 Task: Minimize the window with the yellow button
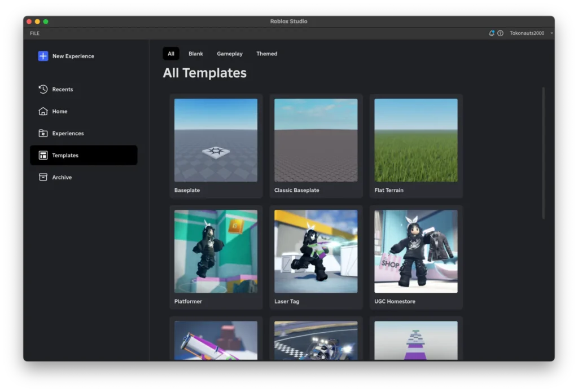37,22
